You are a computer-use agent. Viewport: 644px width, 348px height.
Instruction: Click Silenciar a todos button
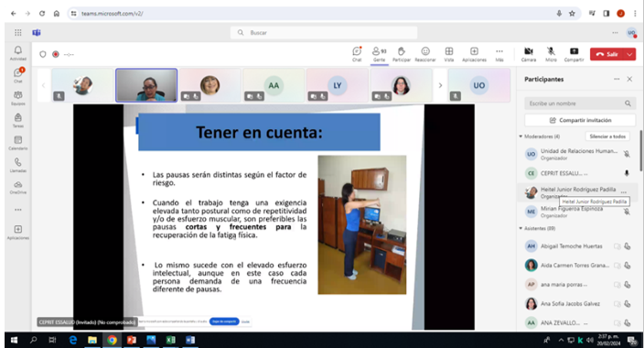pos(607,136)
